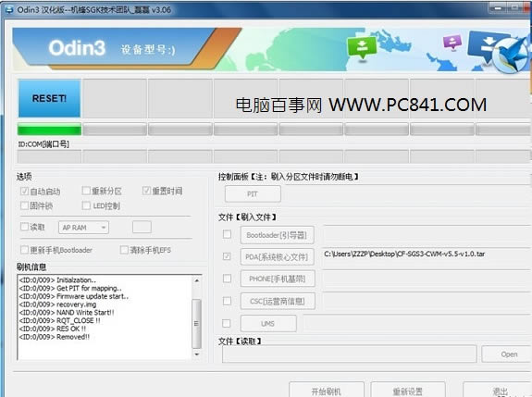
Task: Untick the PDA file checkbox
Action: (227, 256)
